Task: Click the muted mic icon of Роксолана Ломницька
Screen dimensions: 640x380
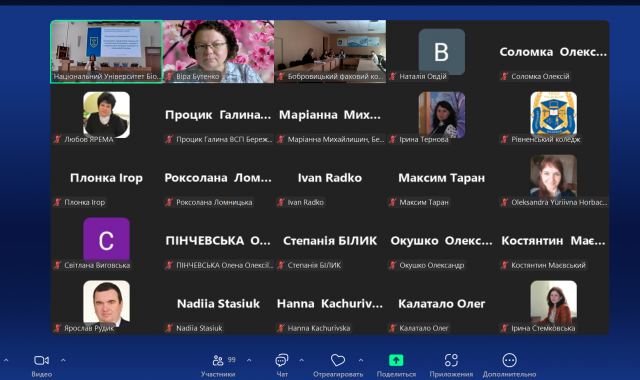Action: pos(169,202)
